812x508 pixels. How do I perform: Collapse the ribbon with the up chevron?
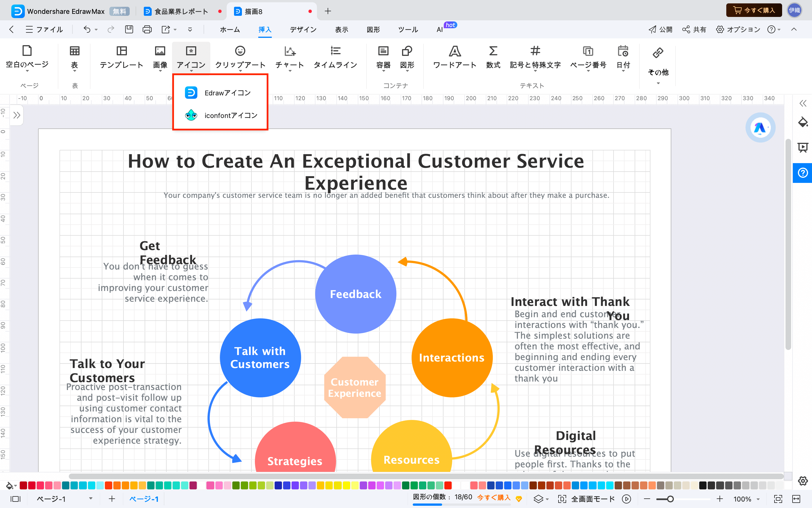794,30
